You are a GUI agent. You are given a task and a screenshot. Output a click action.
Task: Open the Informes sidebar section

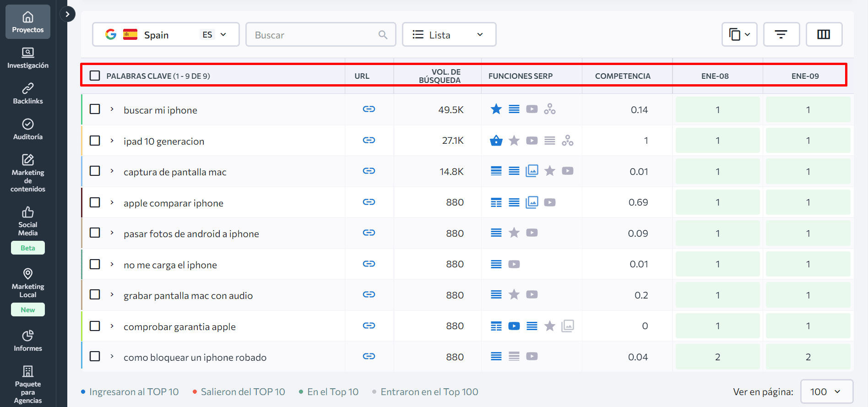pos(28,341)
